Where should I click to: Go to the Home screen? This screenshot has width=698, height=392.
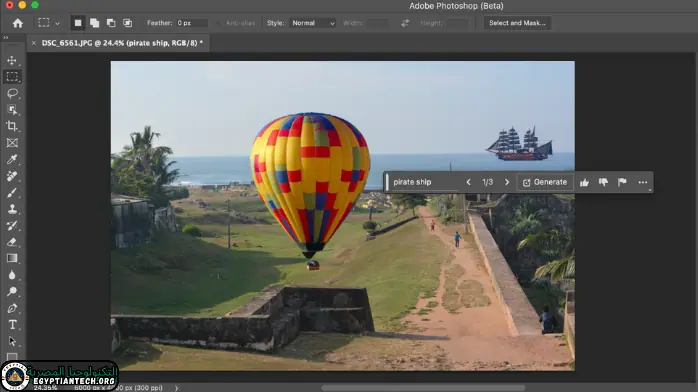coord(18,23)
